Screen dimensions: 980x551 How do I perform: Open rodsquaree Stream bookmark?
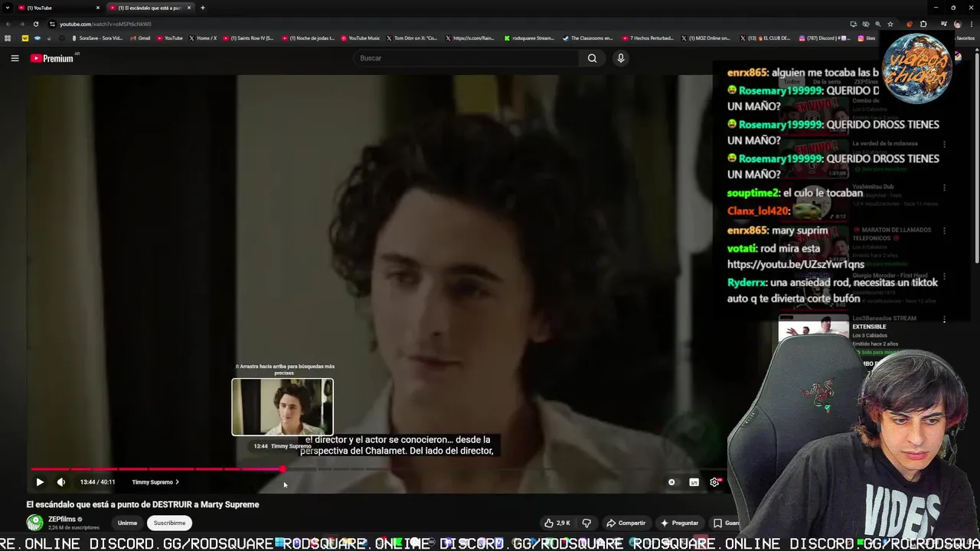(529, 38)
